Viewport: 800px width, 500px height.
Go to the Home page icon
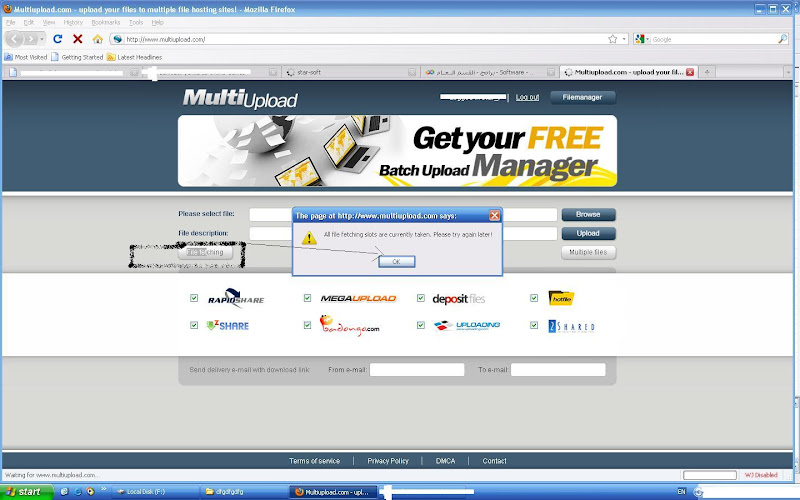pos(97,39)
